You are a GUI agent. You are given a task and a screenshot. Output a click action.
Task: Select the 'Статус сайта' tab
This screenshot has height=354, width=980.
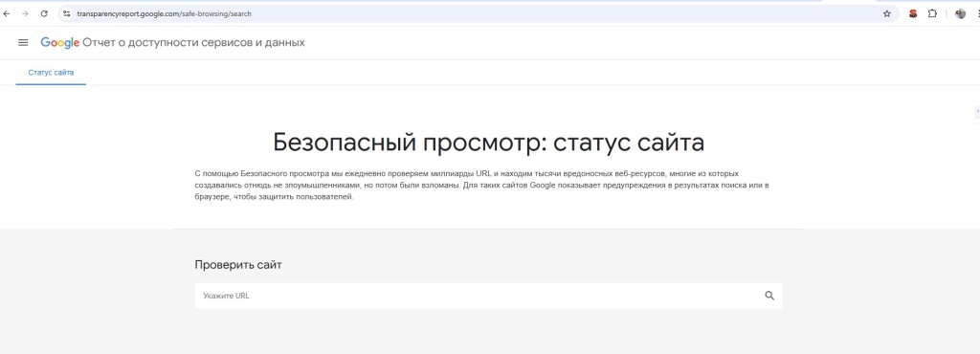[x=51, y=73]
